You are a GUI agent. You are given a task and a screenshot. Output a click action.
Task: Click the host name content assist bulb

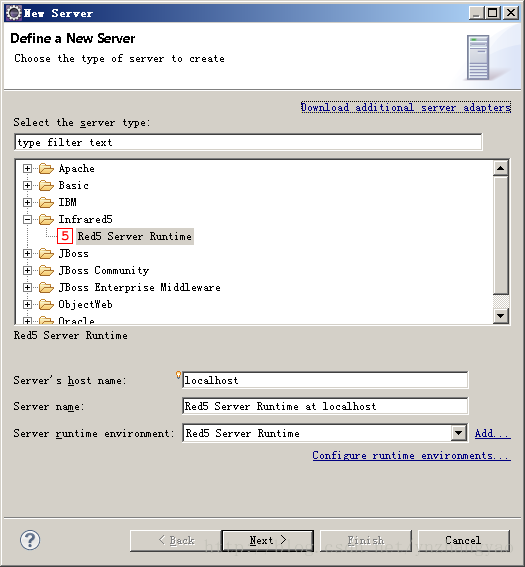coord(178,375)
